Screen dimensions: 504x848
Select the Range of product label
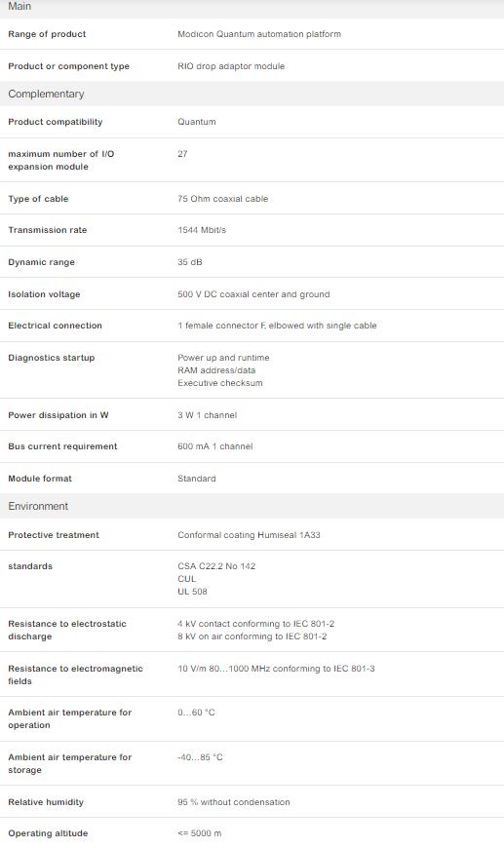pyautogui.click(x=47, y=34)
